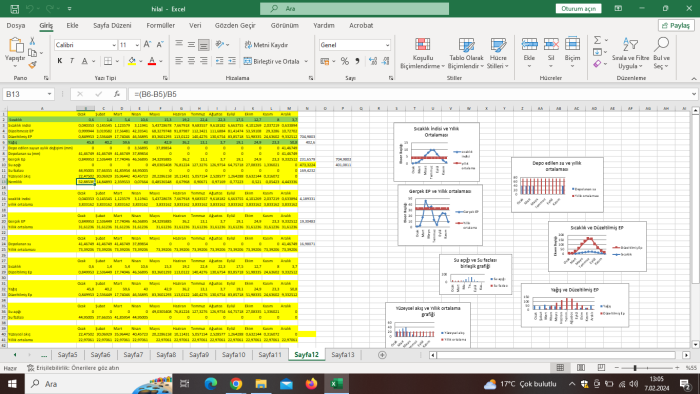Image resolution: width=700 pixels, height=394 pixels.
Task: Open the Formüller ribbon tab
Action: click(160, 25)
